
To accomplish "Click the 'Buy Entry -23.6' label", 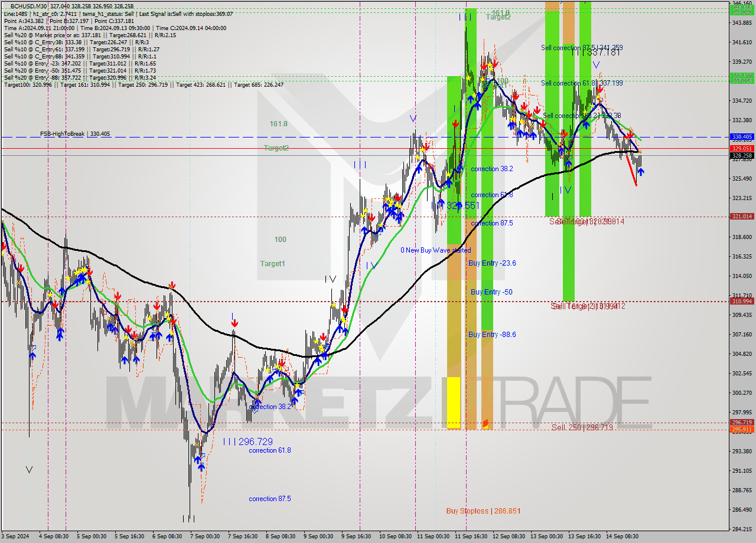I will click(492, 263).
